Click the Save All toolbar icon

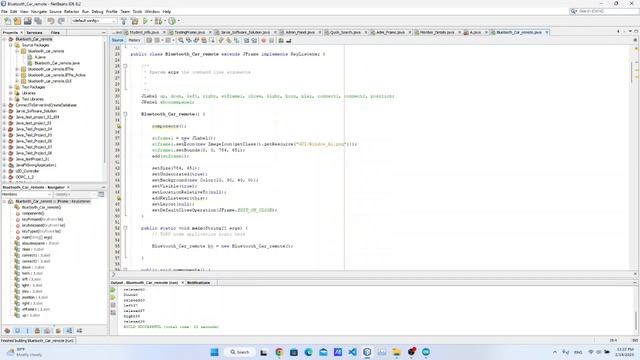coord(38,21)
